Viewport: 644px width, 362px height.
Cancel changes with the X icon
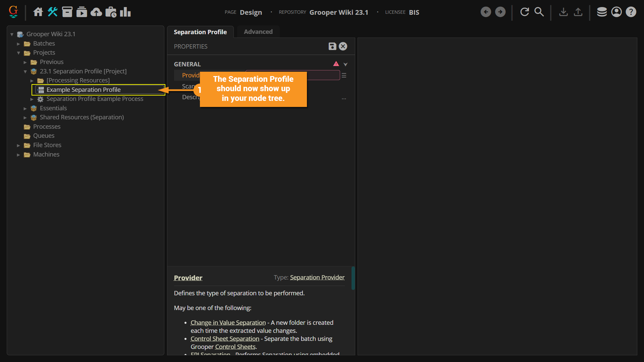click(x=343, y=46)
